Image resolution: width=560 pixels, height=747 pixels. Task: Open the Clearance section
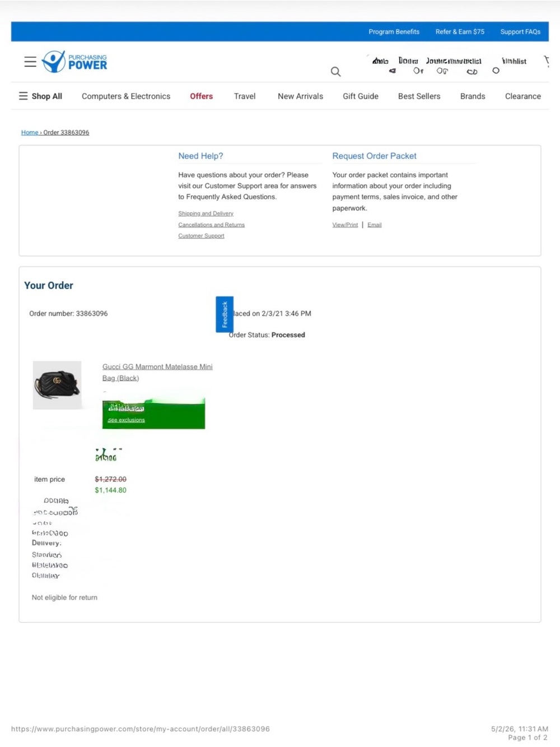[x=523, y=96]
